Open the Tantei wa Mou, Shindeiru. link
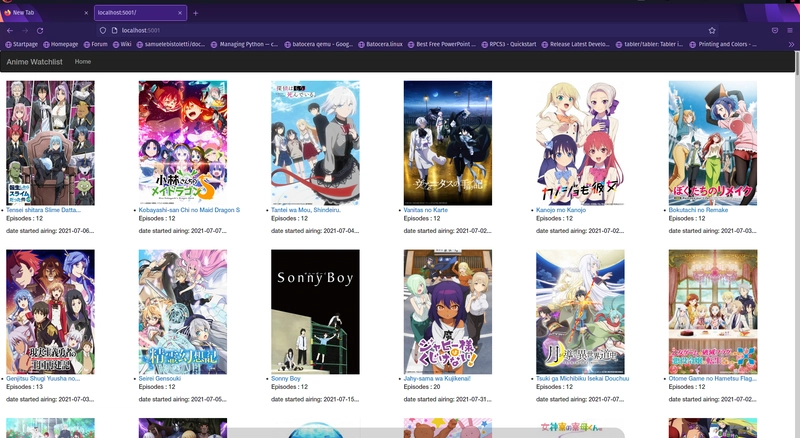Viewport: 800px width, 438px height. (x=306, y=210)
